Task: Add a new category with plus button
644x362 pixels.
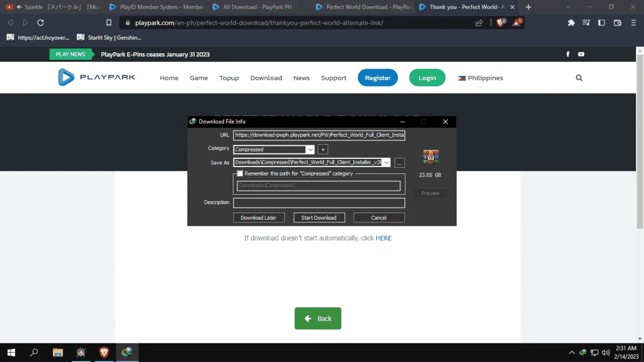Action: (x=323, y=149)
